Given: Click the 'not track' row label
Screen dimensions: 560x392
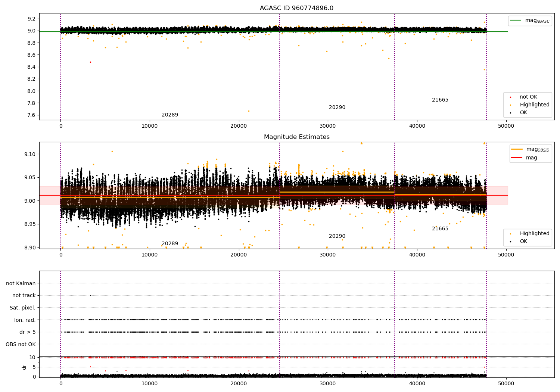Looking at the screenshot, I should 24,296.
